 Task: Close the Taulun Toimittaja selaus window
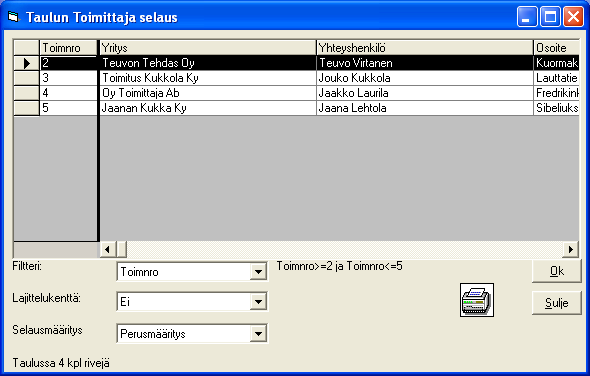click(x=573, y=17)
